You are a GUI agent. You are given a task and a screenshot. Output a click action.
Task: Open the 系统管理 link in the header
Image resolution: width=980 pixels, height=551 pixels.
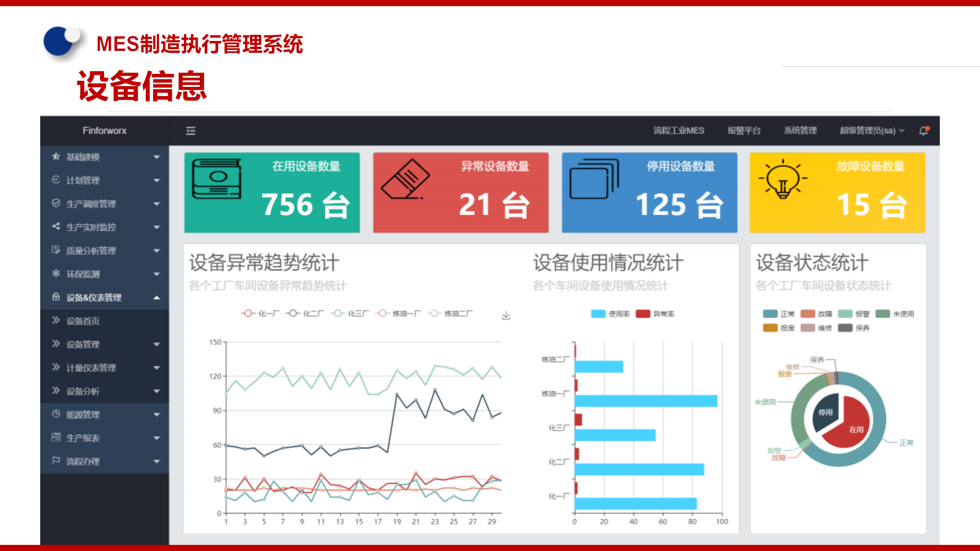(800, 131)
